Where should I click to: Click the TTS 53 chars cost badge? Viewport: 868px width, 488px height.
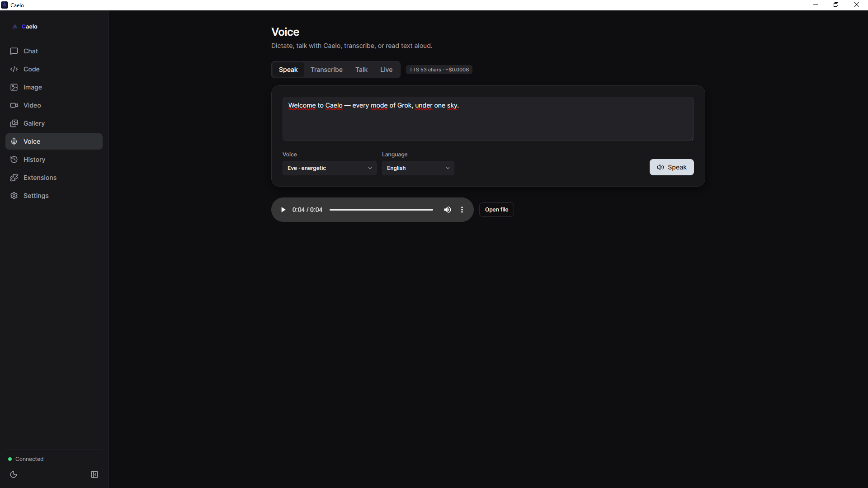439,70
